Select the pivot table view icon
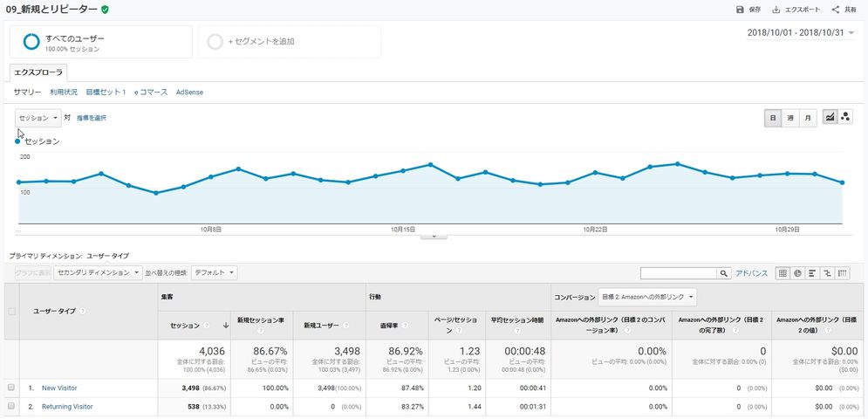868x419 pixels. (843, 273)
